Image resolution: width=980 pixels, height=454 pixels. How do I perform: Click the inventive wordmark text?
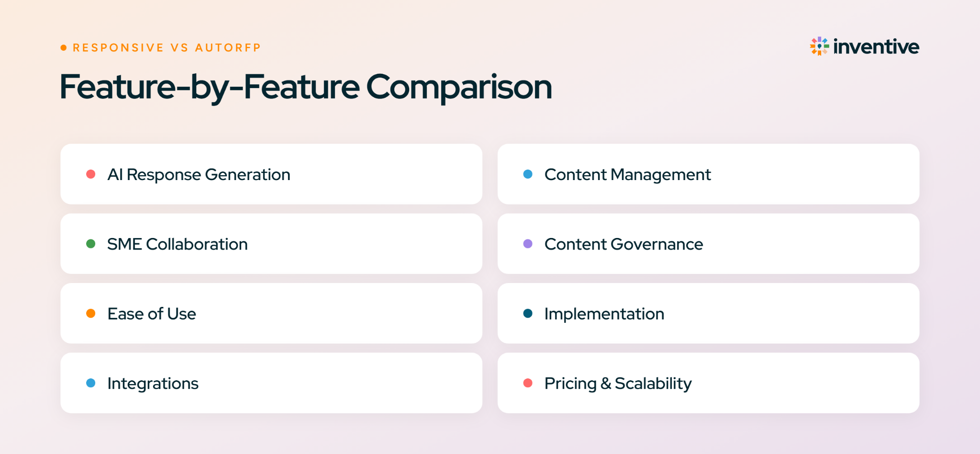876,46
